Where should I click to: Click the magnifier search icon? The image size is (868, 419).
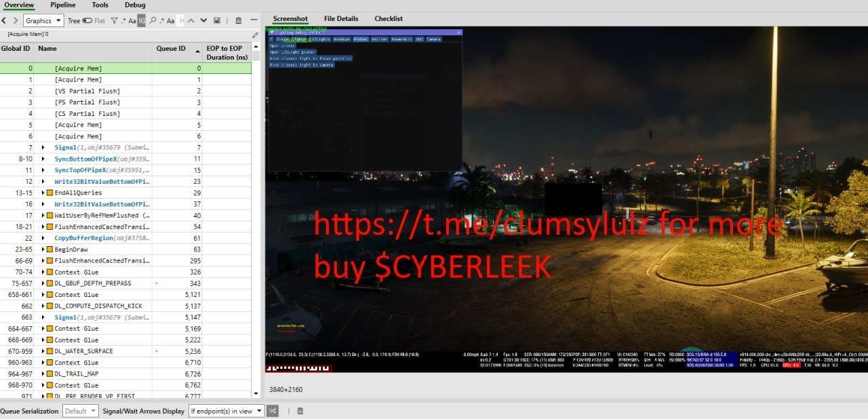(x=153, y=21)
